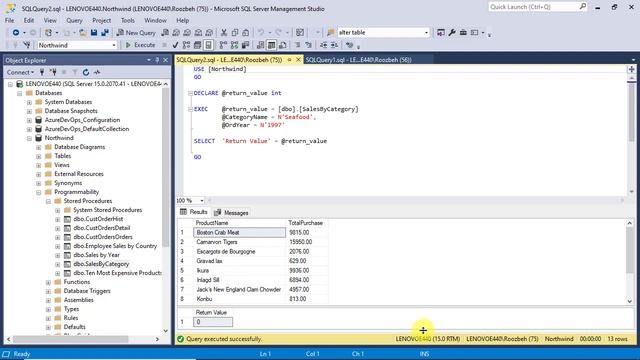
Task: Click the navigate backward arrow icon
Action: (x=16, y=33)
